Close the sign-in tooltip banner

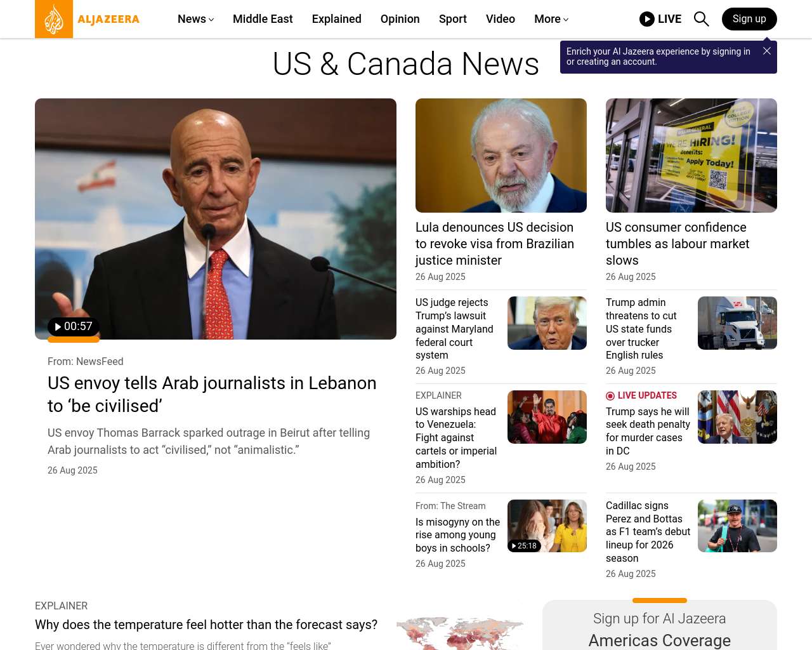[767, 51]
